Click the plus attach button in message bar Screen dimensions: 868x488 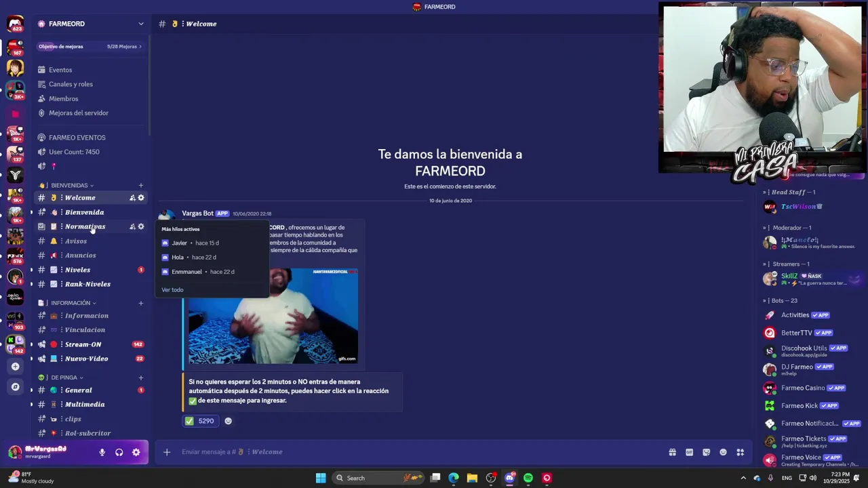coord(167,452)
